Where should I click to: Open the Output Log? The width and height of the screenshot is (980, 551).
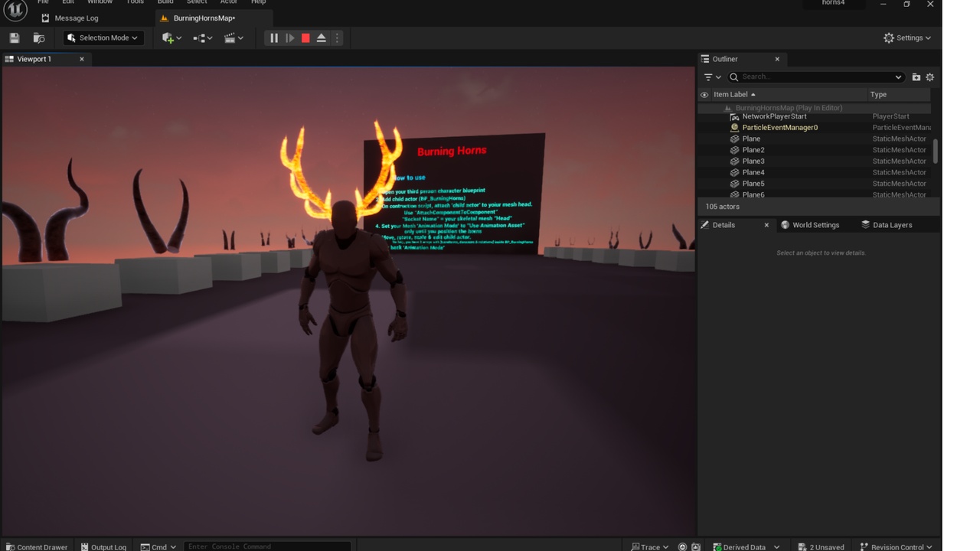pyautogui.click(x=103, y=546)
